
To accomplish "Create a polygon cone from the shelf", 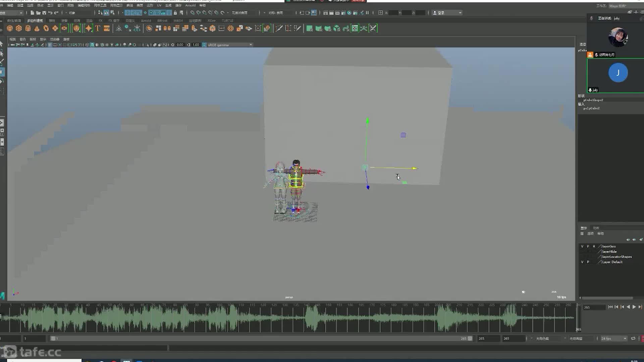I will coord(37,28).
